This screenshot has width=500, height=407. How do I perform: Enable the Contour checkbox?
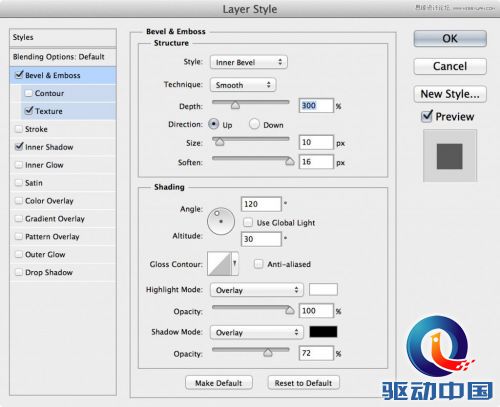(x=29, y=93)
